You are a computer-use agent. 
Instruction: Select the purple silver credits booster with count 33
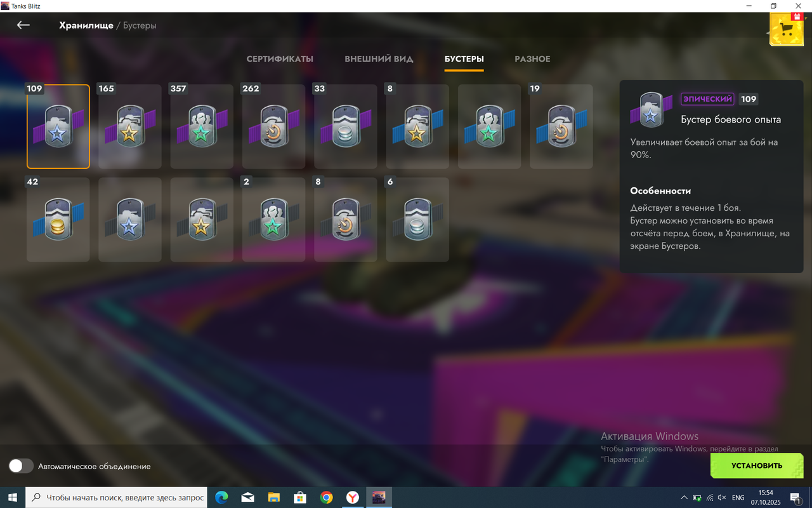click(x=346, y=127)
